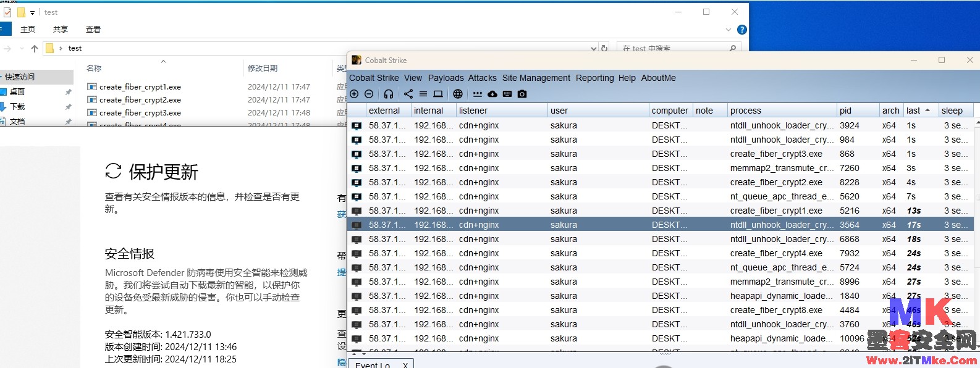Open Explorer help question mark icon
Image resolution: width=980 pixels, height=368 pixels.
(x=742, y=30)
